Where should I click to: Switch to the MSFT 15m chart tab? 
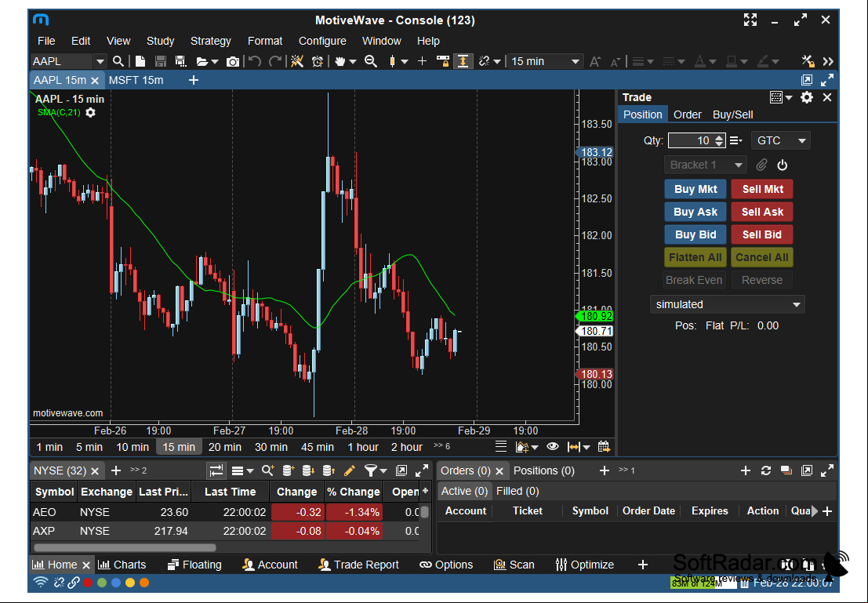click(136, 80)
